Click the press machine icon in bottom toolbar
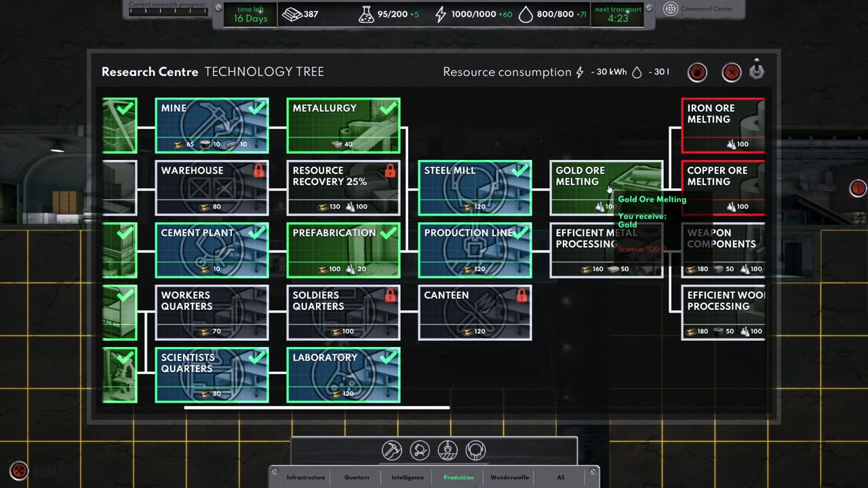The width and height of the screenshot is (868, 488). (x=448, y=450)
